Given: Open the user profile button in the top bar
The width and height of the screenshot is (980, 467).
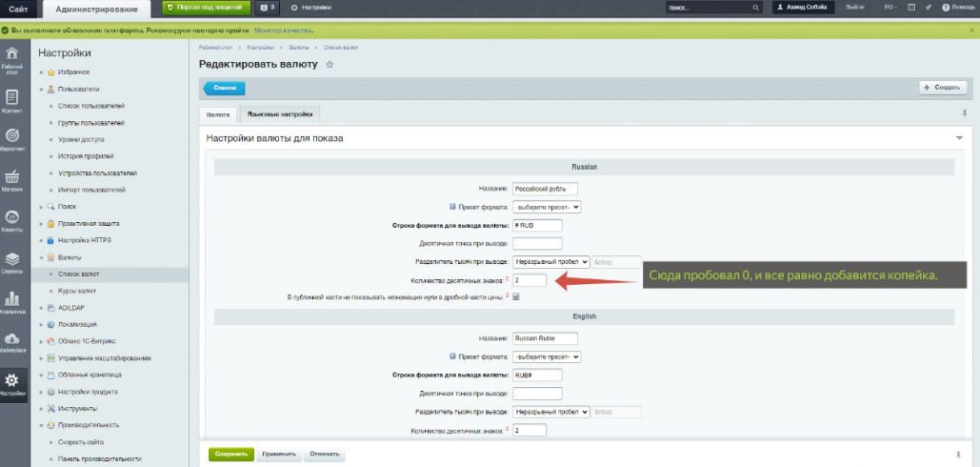Looking at the screenshot, I should pyautogui.click(x=803, y=8).
